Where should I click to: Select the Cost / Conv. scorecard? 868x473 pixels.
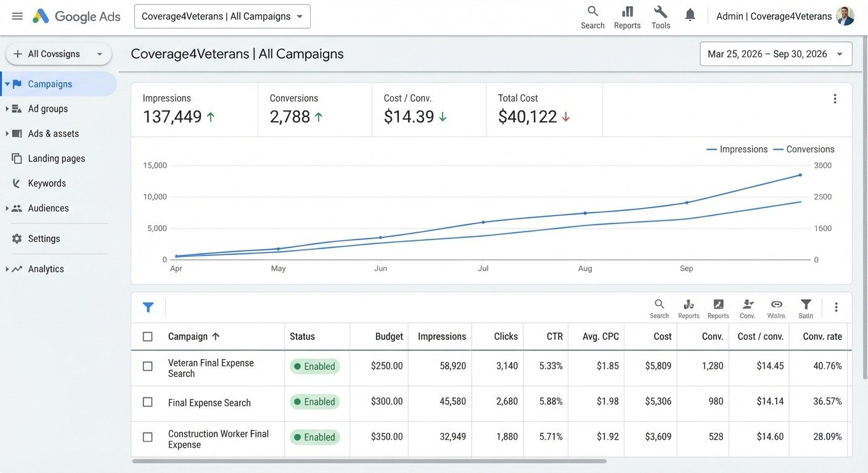click(429, 110)
